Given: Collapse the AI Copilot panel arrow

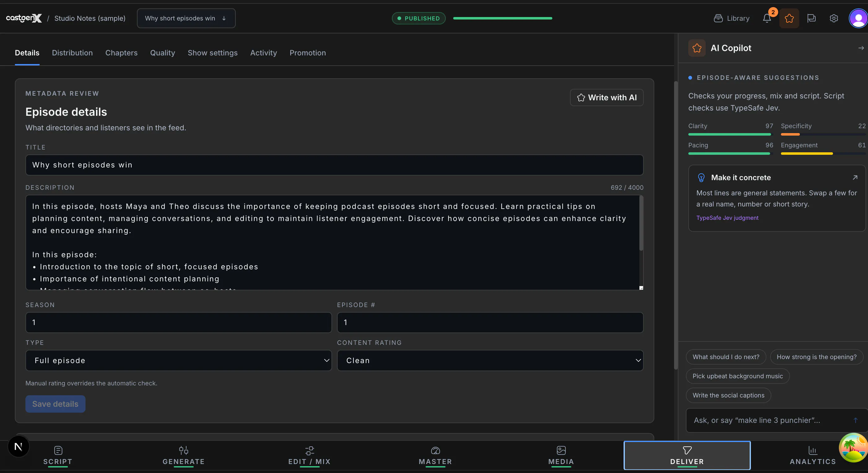Looking at the screenshot, I should pyautogui.click(x=861, y=48).
